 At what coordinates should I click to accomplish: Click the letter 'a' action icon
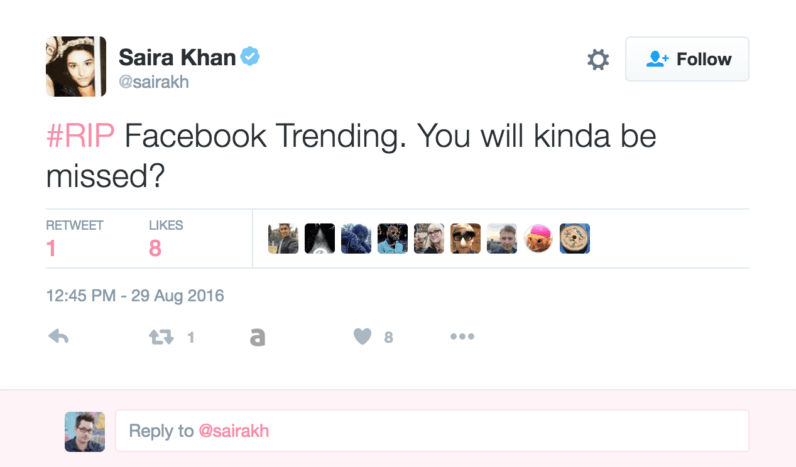point(257,337)
